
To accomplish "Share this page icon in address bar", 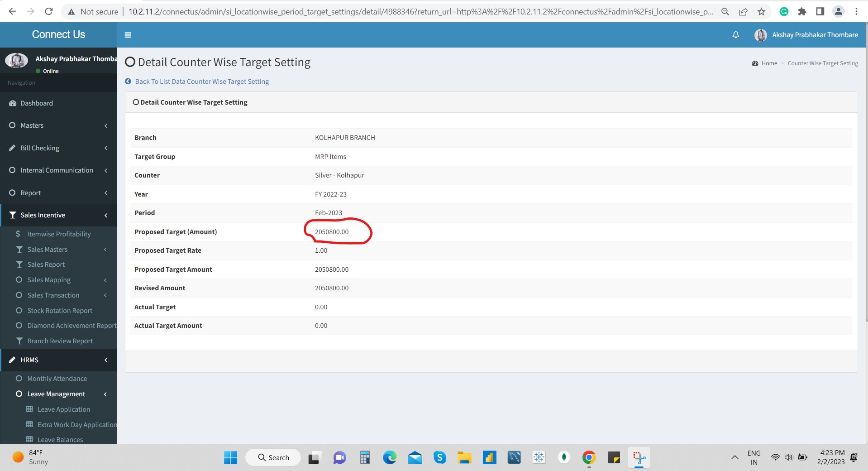I will coord(743,12).
